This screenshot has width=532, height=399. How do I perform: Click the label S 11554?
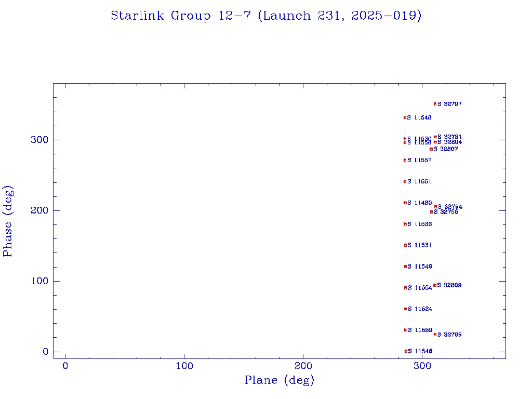[420, 288]
